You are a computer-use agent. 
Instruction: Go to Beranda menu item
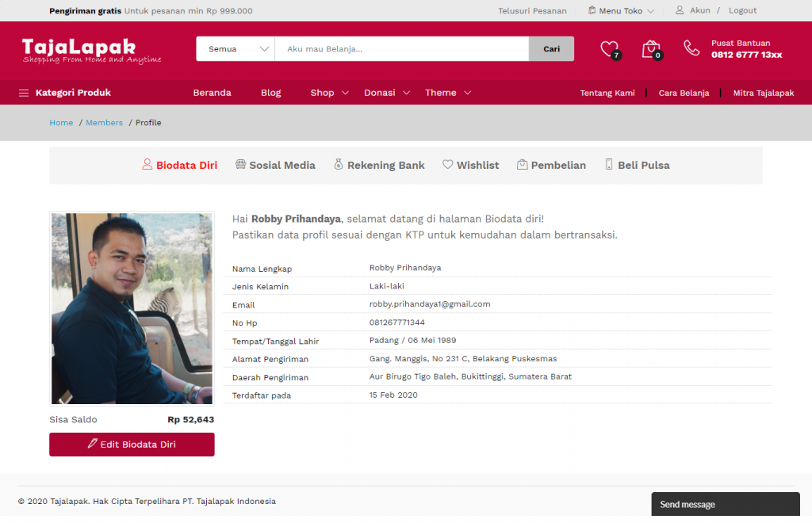(213, 93)
